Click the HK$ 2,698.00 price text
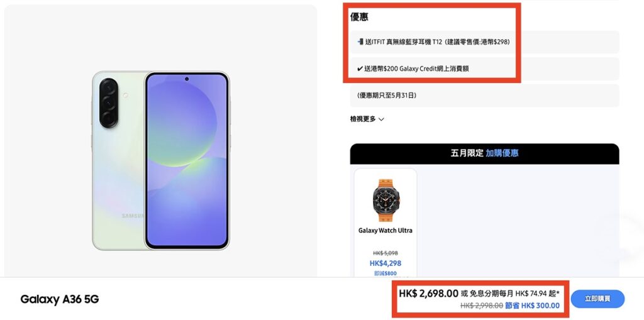This screenshot has width=644, height=320. (x=428, y=294)
